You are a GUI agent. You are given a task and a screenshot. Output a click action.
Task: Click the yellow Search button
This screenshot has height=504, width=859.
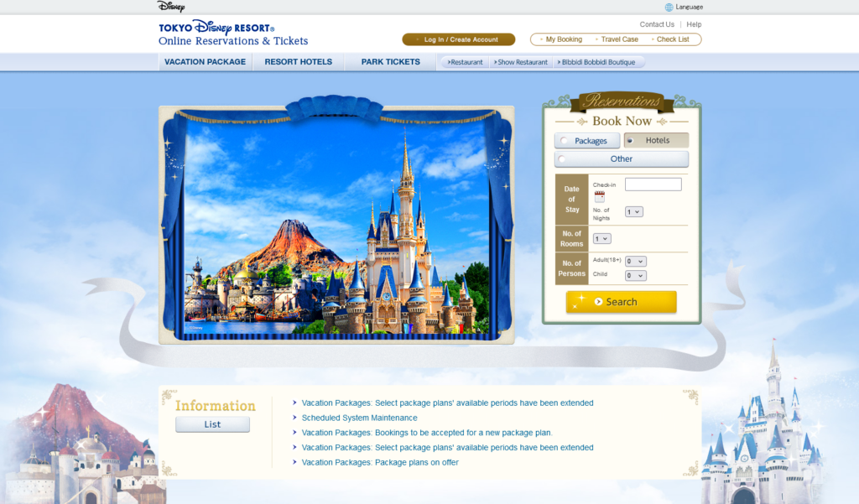622,302
